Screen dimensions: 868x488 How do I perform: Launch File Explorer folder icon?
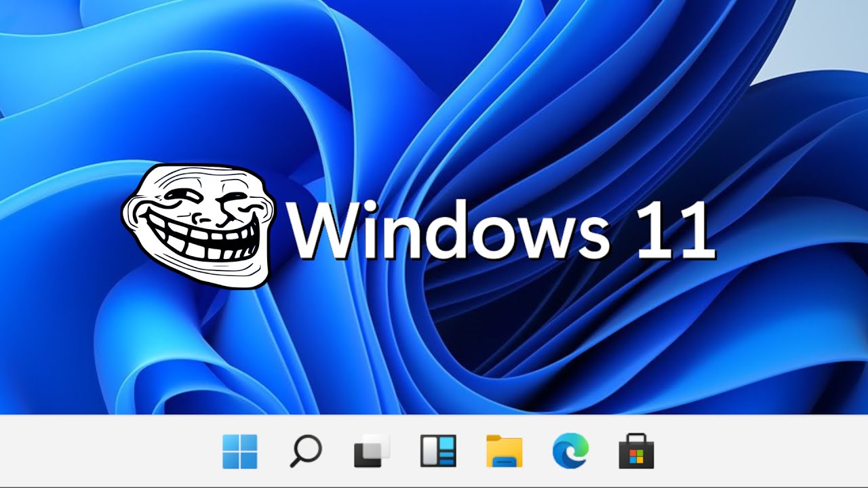click(505, 451)
